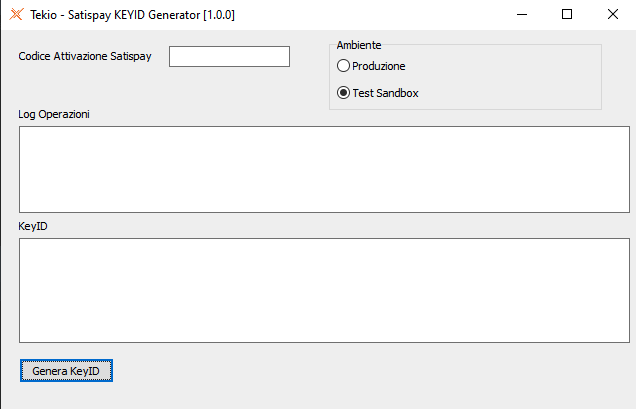The image size is (636, 409).
Task: Click the "Codice Attivazione Satispay" label
Action: click(x=85, y=57)
